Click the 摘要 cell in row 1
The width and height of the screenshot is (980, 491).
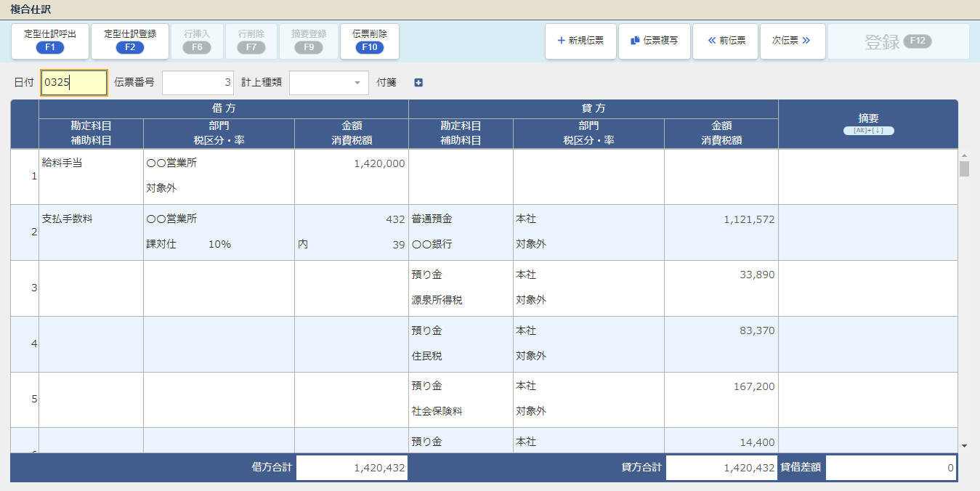[x=868, y=176]
